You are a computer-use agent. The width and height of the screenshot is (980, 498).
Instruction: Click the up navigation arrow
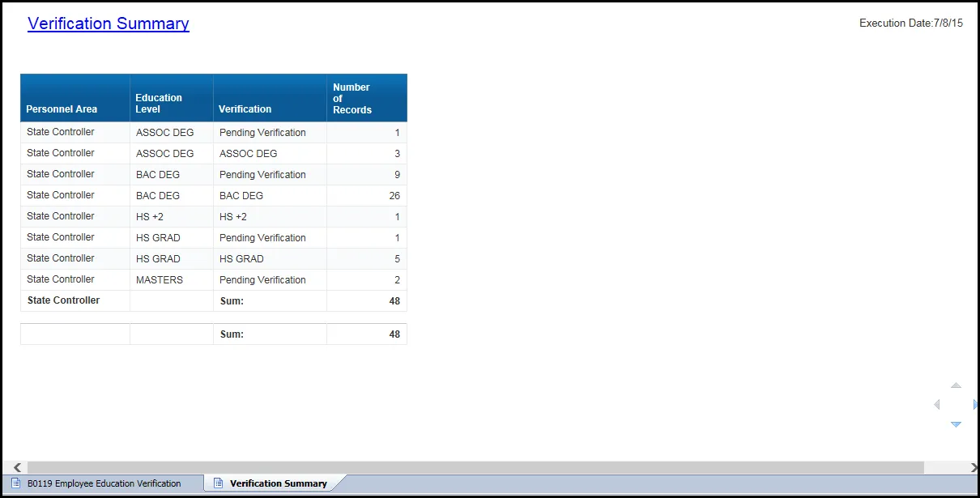tap(956, 385)
